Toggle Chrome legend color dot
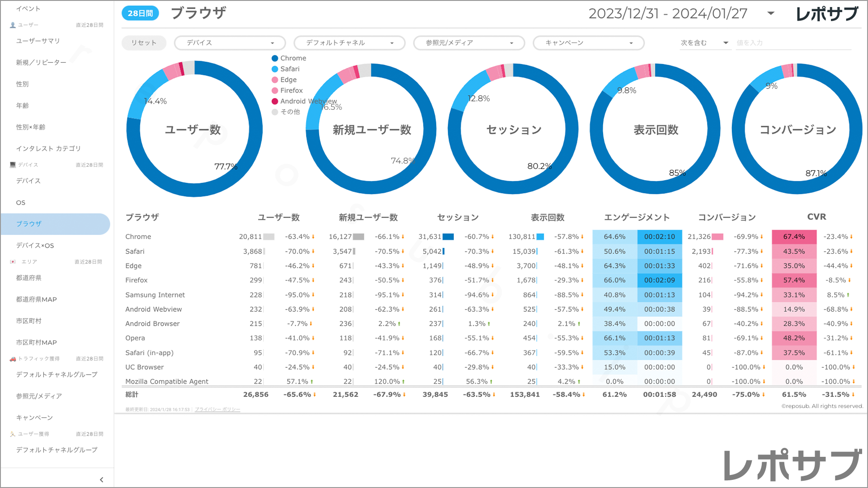 point(275,58)
